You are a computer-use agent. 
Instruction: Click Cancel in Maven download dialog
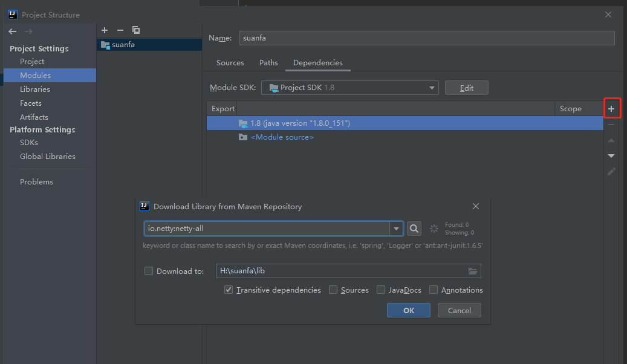(460, 310)
